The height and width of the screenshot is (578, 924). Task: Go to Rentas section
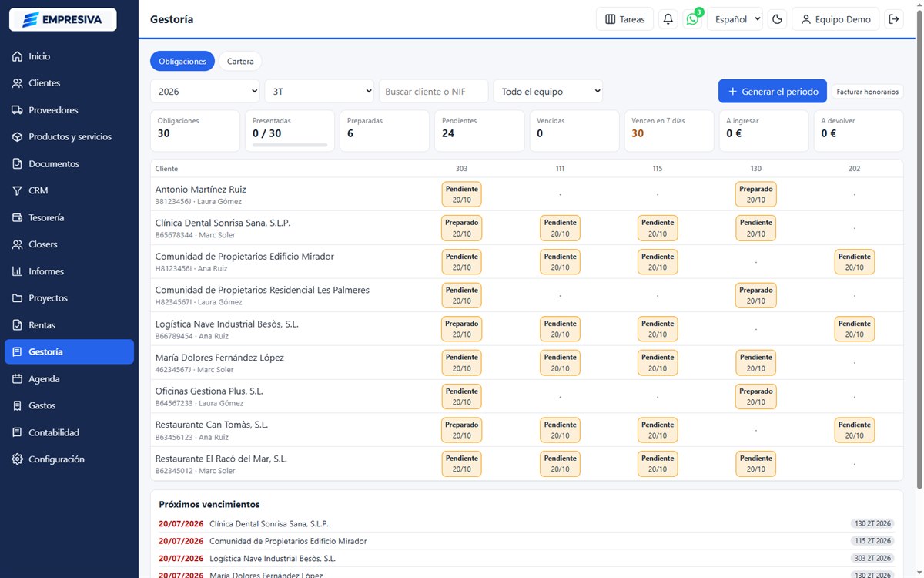69,325
